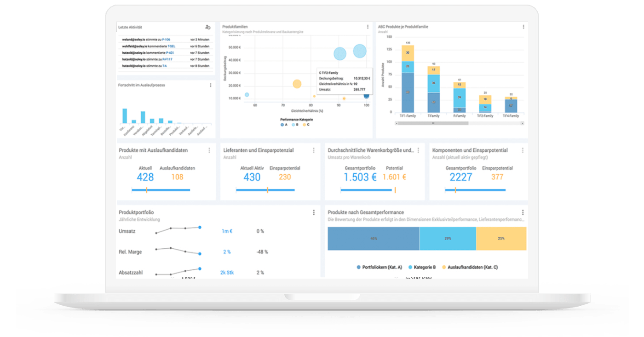Click the '-48 %' Rel. Marge change
Viewport: 644px width, 337px height.
coord(262,252)
